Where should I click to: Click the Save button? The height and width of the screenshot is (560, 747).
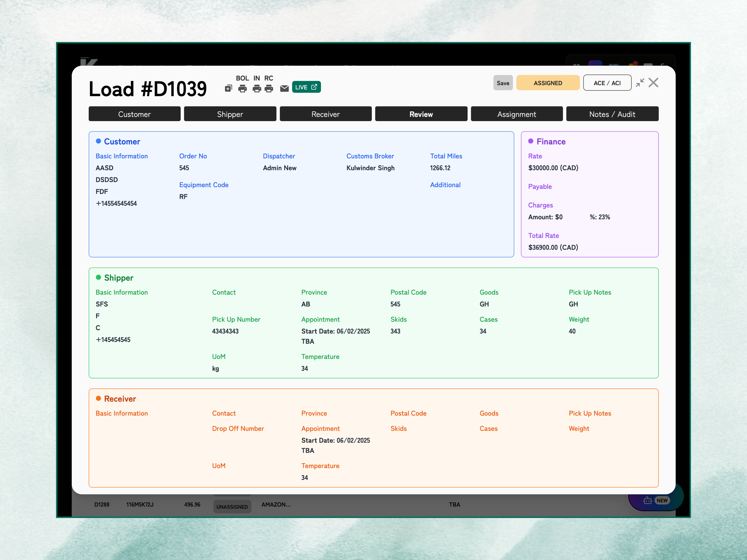tap(503, 83)
